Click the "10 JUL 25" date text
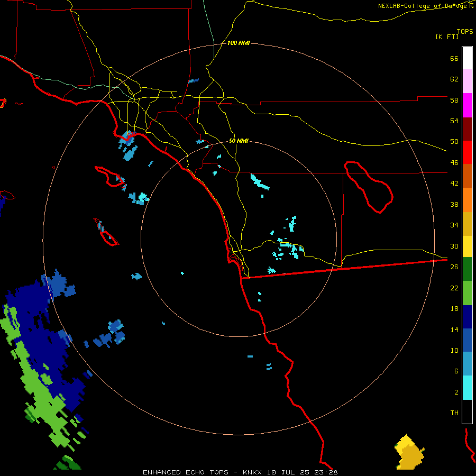This screenshot has width=476, height=476. click(x=288, y=472)
